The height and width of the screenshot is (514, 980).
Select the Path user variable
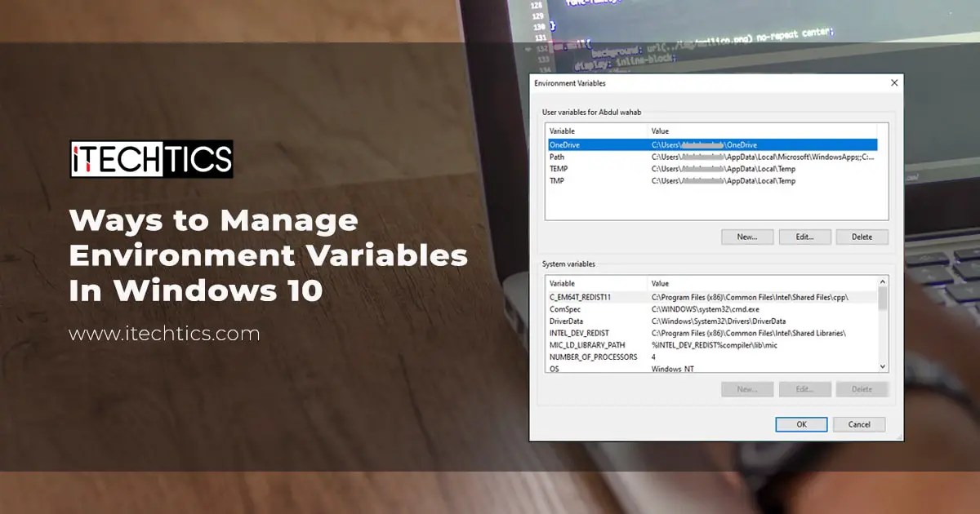pyautogui.click(x=612, y=156)
